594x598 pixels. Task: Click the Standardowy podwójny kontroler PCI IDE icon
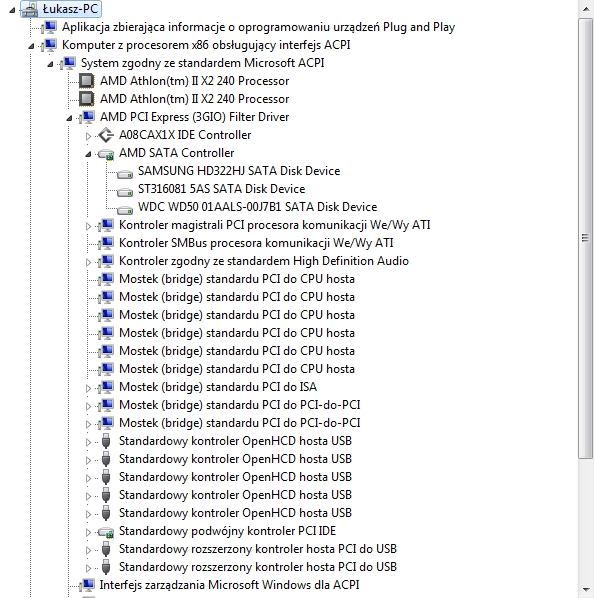pyautogui.click(x=106, y=532)
